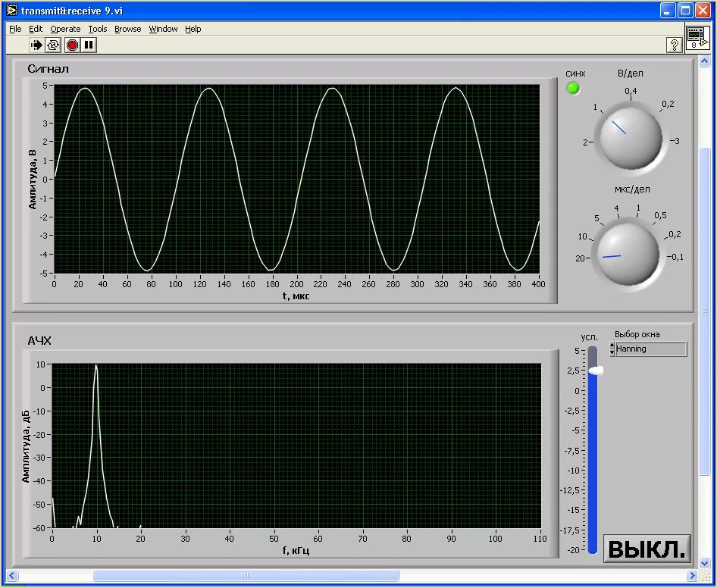Toggle the green СИНХ indicator
Image resolution: width=717 pixels, height=588 pixels.
pyautogui.click(x=574, y=89)
